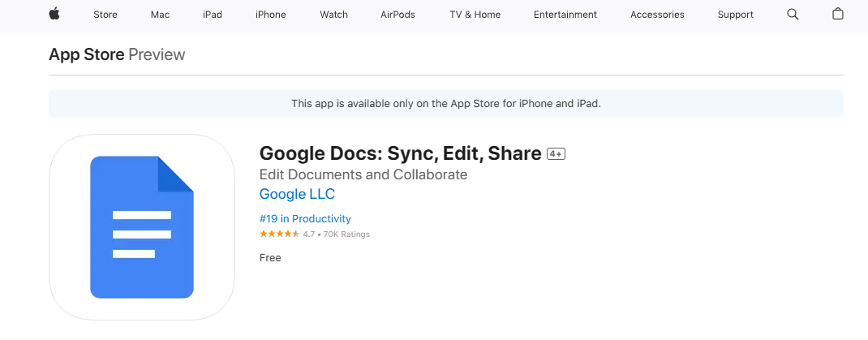
Task: Click the 70K Ratings text
Action: pyautogui.click(x=346, y=235)
